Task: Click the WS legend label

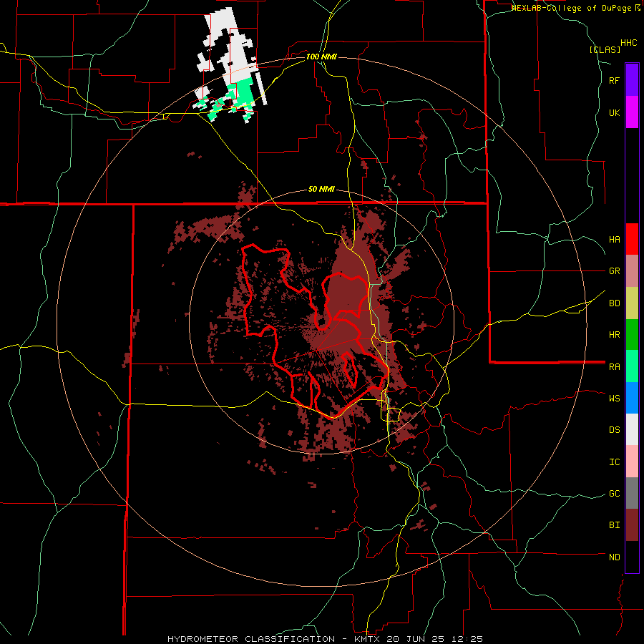Action: point(614,398)
